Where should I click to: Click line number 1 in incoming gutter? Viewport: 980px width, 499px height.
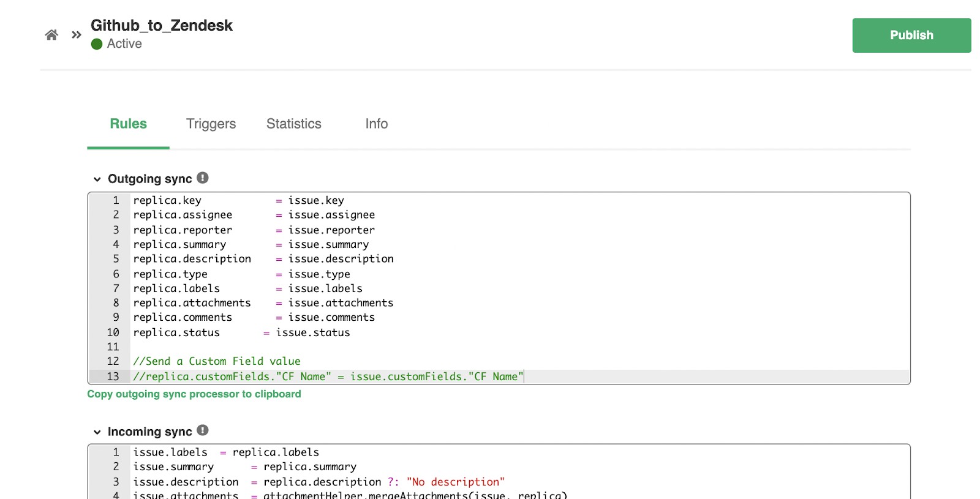pos(116,452)
